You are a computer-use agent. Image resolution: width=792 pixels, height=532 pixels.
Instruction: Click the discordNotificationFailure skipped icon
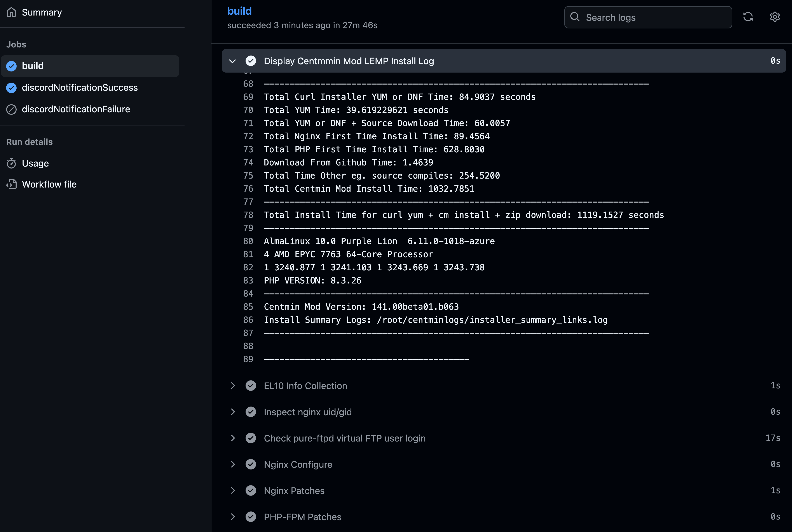point(11,109)
